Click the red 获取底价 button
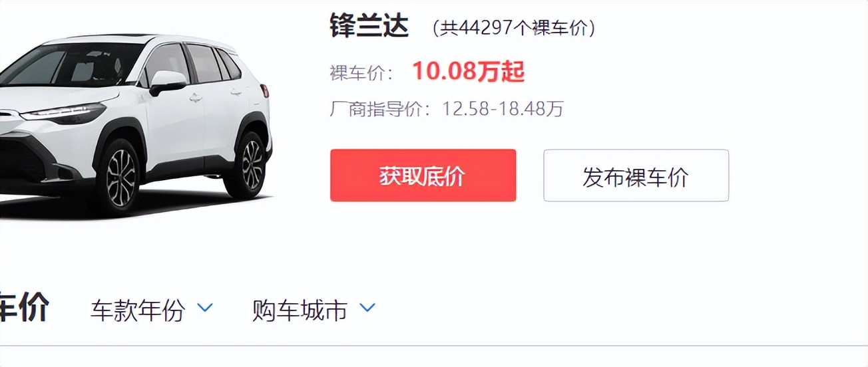The width and height of the screenshot is (868, 367). click(423, 176)
